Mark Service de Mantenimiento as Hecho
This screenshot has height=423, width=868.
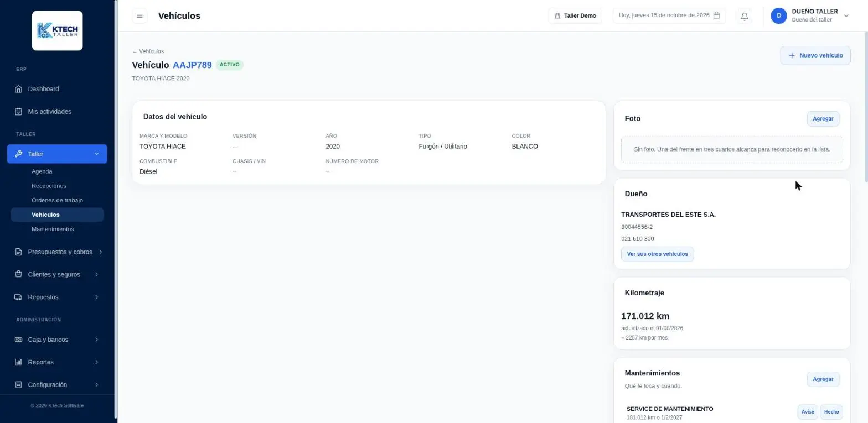coord(831,412)
